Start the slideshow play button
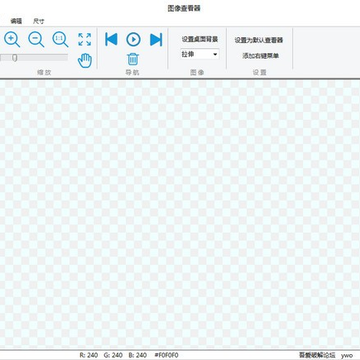 [133, 40]
